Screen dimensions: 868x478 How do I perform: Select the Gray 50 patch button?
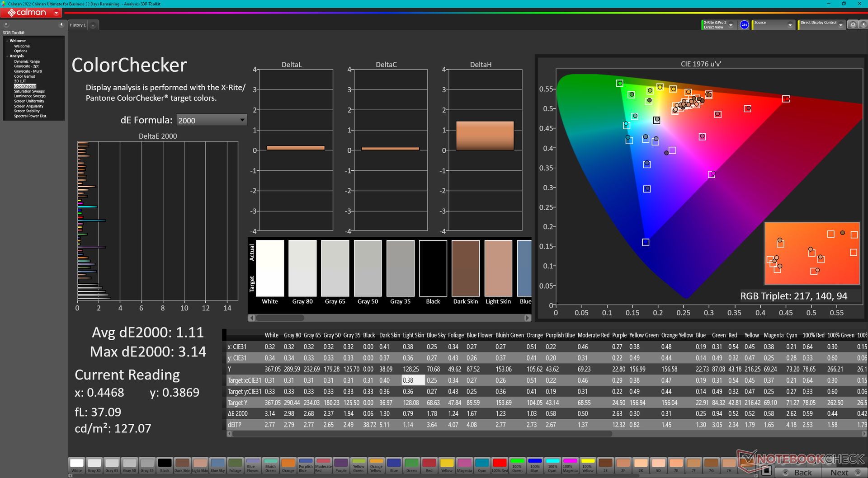pyautogui.click(x=129, y=465)
